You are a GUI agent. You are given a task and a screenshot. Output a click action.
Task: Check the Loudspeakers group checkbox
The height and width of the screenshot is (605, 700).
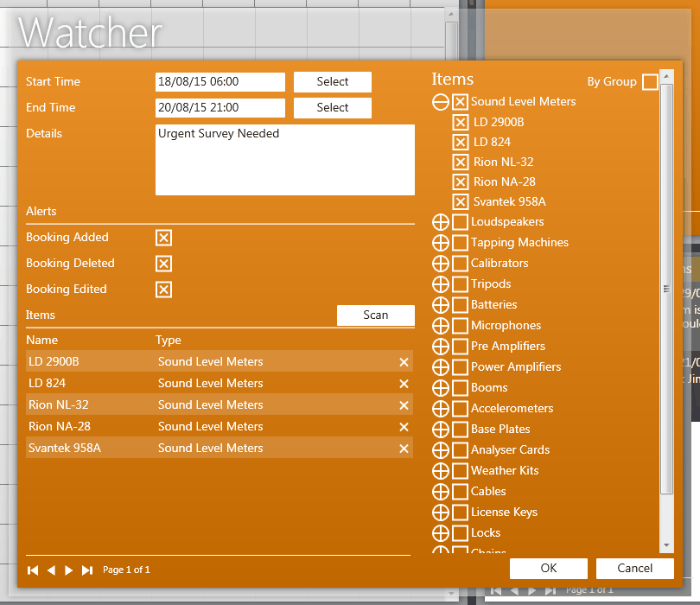(460, 222)
